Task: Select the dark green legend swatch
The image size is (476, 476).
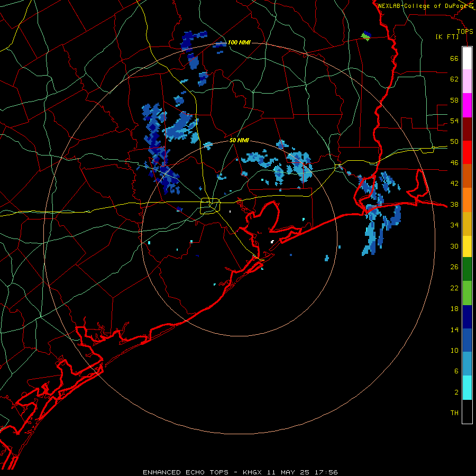Action: (x=467, y=269)
